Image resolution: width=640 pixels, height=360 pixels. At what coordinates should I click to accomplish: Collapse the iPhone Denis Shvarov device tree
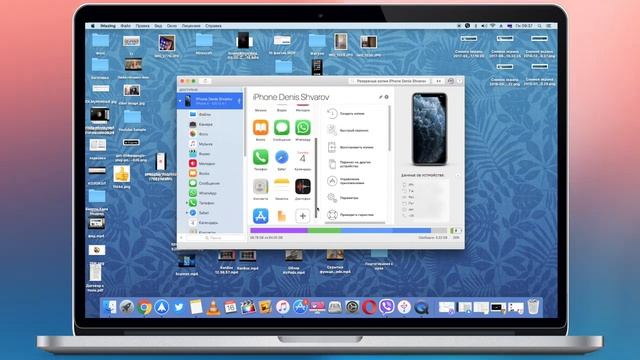[x=180, y=101]
